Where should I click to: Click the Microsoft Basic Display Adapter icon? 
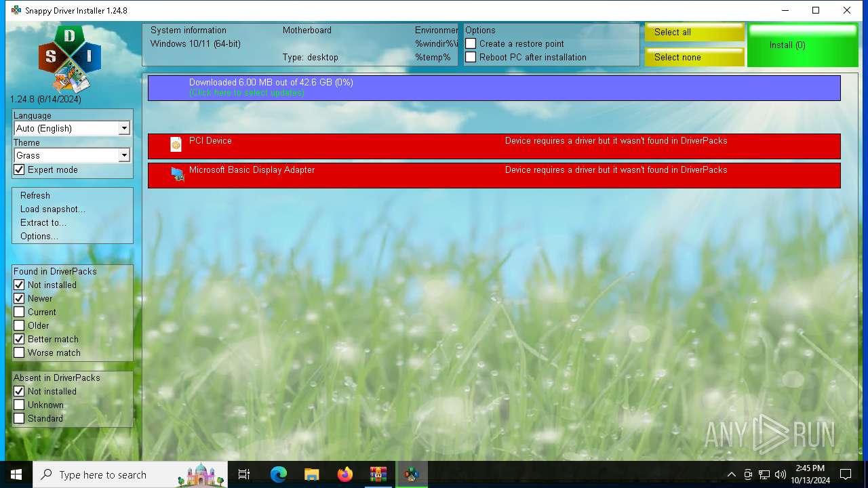pyautogui.click(x=178, y=174)
